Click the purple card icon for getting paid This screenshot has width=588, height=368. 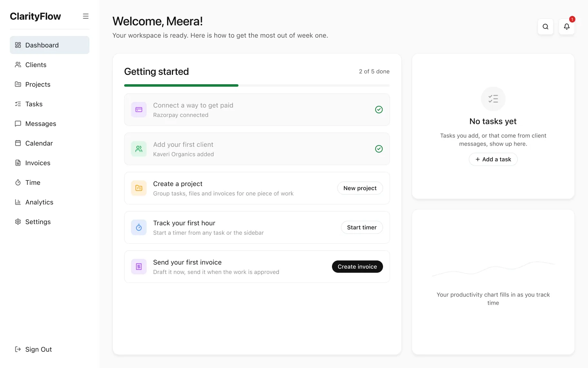[139, 110]
